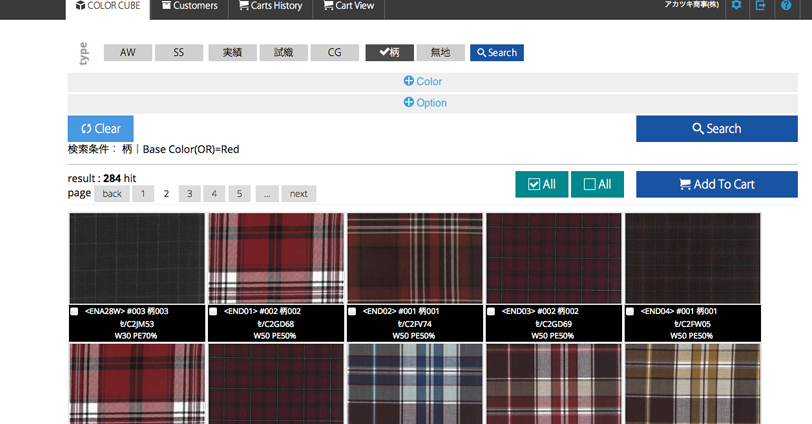Click the ellipsis page button
Screen dimensions: 812x424
[x=267, y=194]
